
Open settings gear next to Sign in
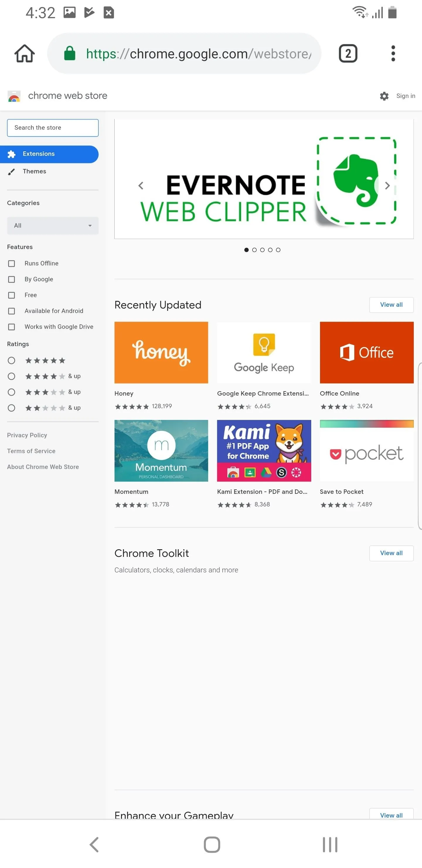384,96
